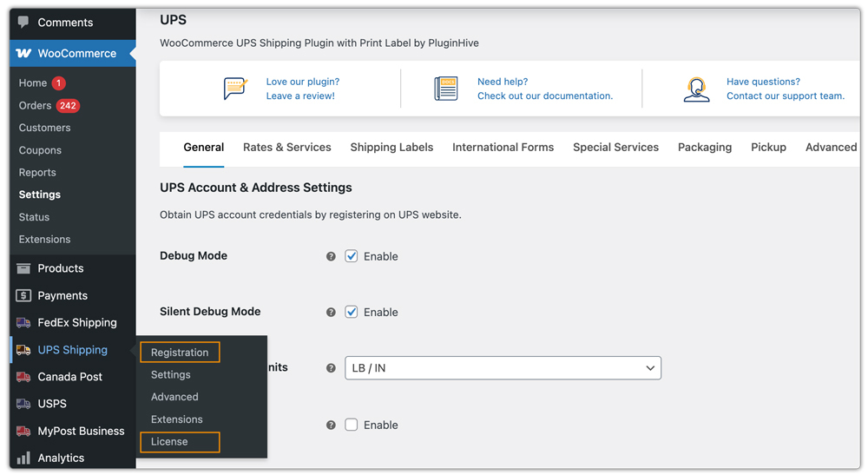
Task: Click Contact our support team link
Action: pos(786,96)
